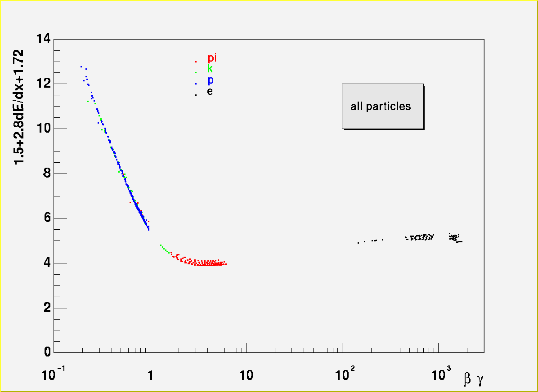
Task: Click the "all particles" title box
Action: point(382,107)
